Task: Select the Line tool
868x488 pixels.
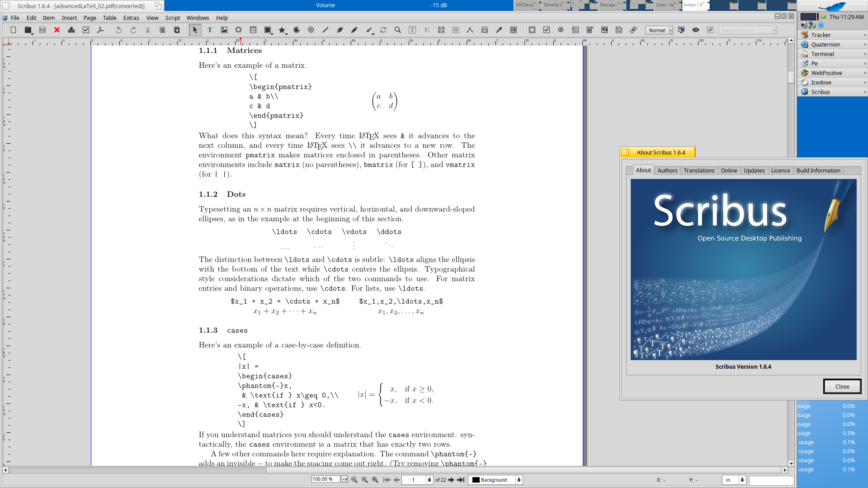Action: (325, 30)
